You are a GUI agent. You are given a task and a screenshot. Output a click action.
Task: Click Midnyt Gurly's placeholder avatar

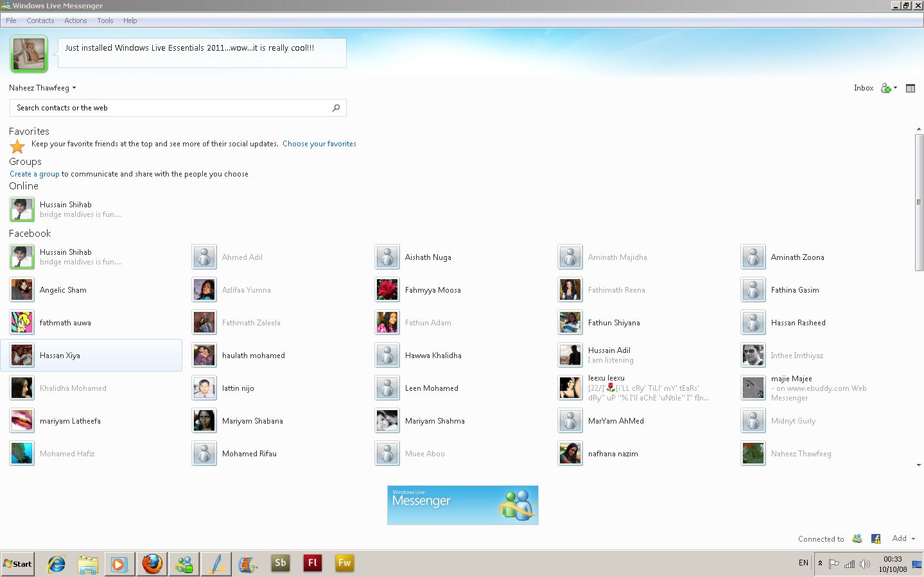(x=753, y=421)
